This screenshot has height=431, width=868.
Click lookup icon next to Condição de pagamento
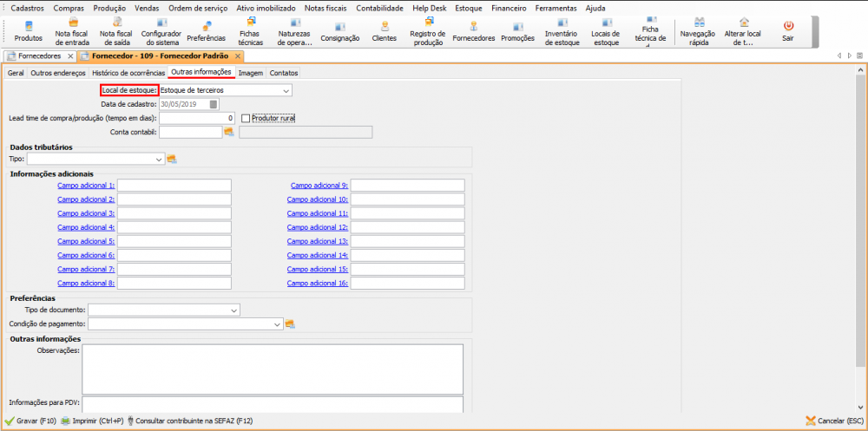point(290,324)
